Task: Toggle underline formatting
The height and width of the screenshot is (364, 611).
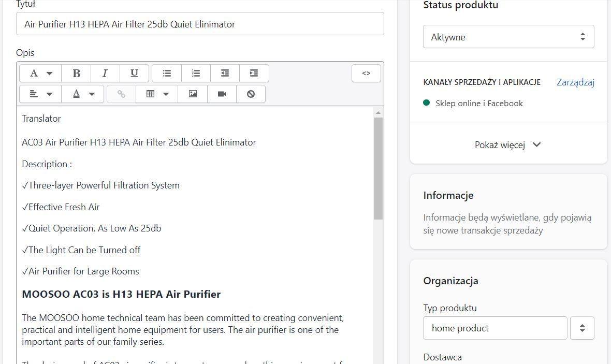Action: 135,74
